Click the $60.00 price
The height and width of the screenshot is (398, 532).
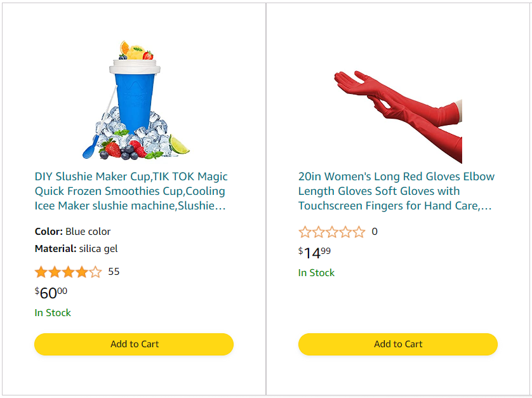(51, 293)
